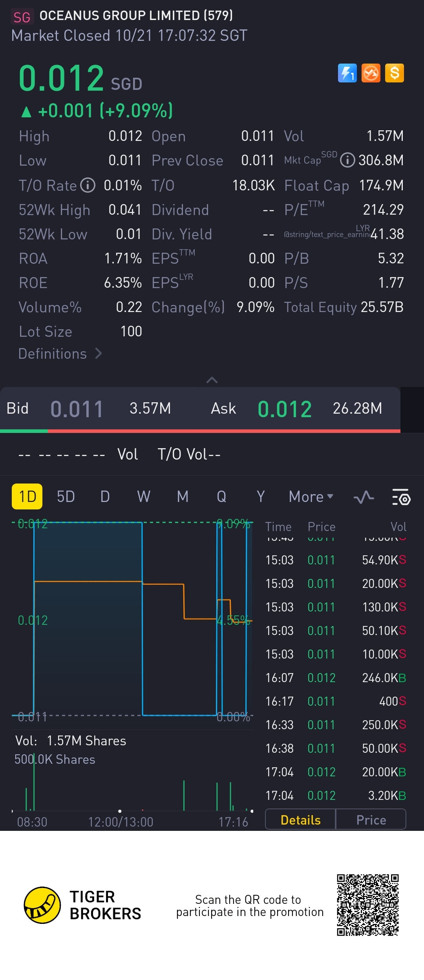Tap the Bid price 0.011
424x980 pixels.
tap(77, 409)
